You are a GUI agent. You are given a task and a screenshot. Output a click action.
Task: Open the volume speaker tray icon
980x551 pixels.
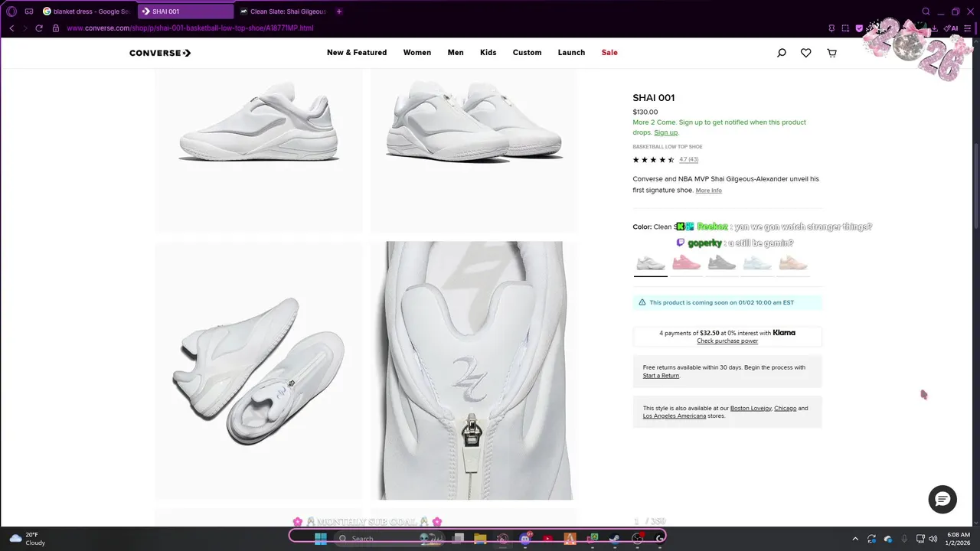point(933,539)
